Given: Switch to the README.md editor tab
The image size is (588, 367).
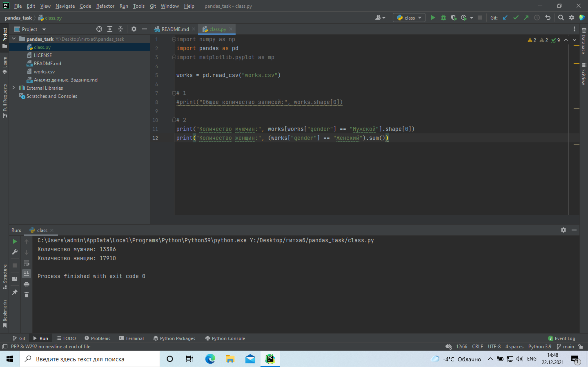Looking at the screenshot, I should [175, 29].
